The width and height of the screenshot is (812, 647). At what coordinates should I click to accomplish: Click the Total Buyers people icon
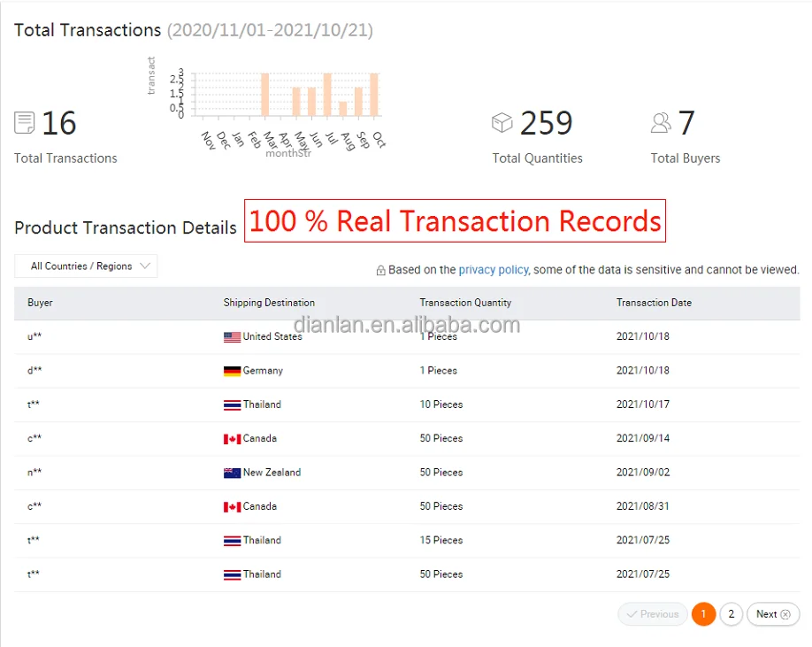(x=661, y=123)
